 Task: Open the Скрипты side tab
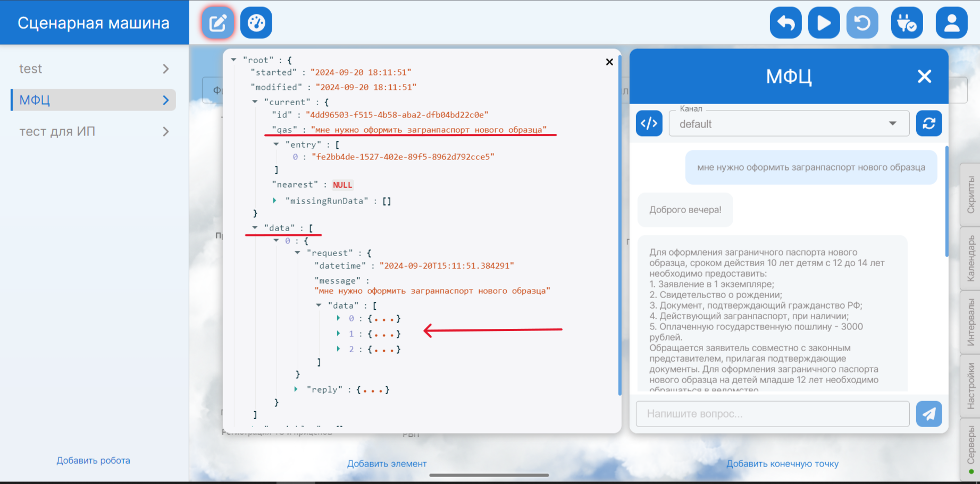(x=970, y=195)
